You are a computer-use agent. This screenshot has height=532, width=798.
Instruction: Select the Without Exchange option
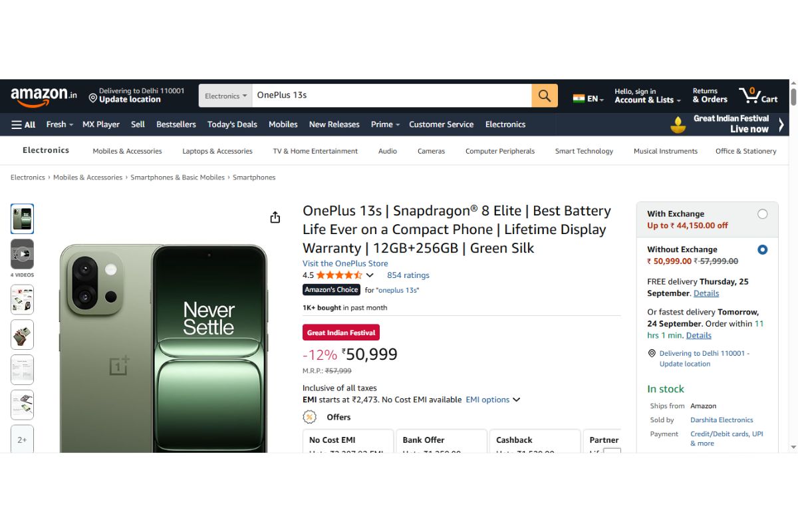[x=762, y=249]
